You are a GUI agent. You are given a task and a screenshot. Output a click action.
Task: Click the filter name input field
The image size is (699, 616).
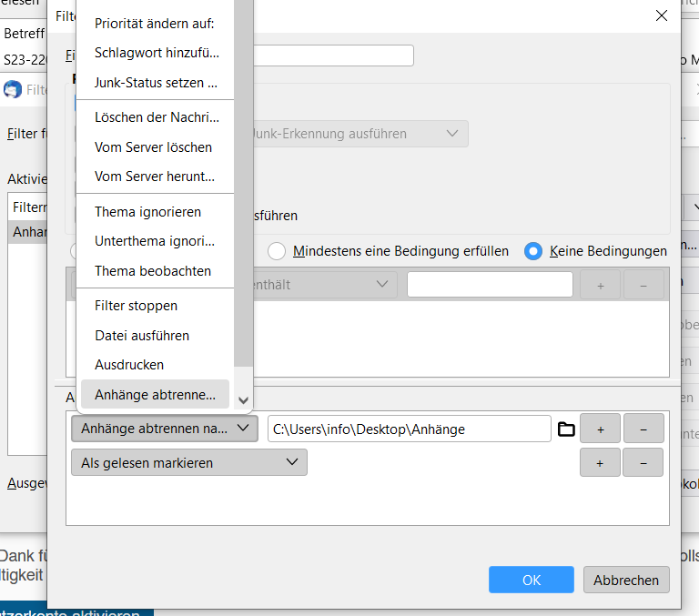(x=333, y=56)
